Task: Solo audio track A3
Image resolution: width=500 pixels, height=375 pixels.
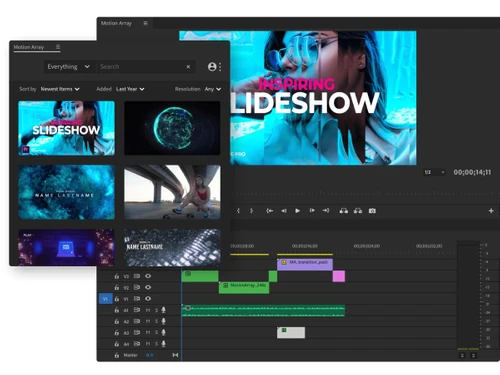Action: coord(156,333)
